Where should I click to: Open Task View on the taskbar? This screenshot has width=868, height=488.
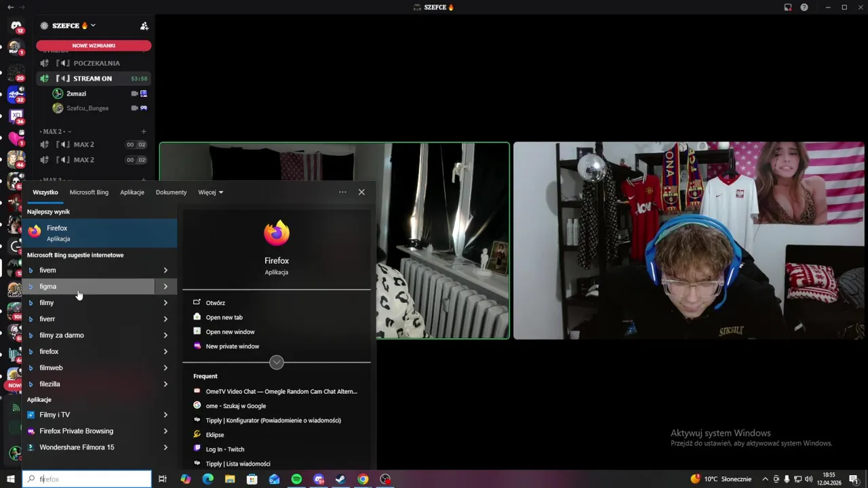coord(163,479)
